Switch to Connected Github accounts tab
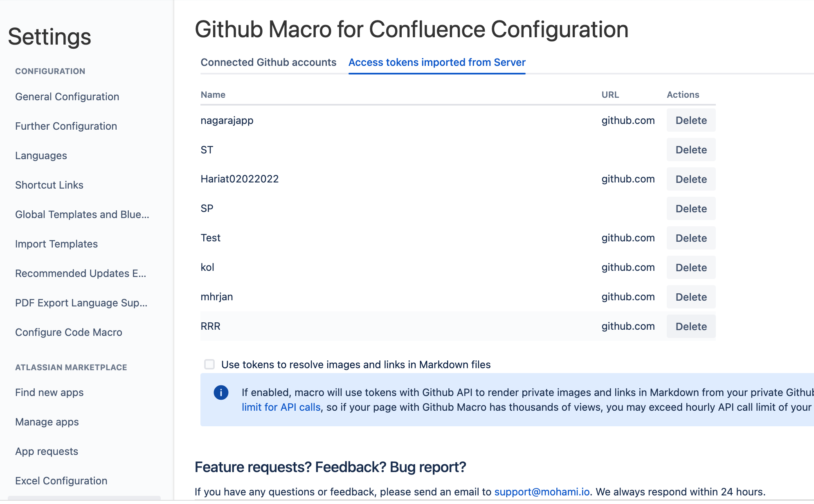The height and width of the screenshot is (504, 814). point(268,62)
